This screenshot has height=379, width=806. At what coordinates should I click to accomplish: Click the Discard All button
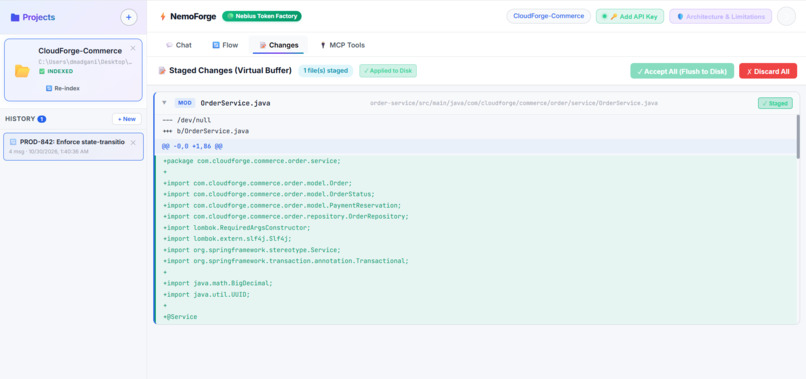click(x=768, y=71)
